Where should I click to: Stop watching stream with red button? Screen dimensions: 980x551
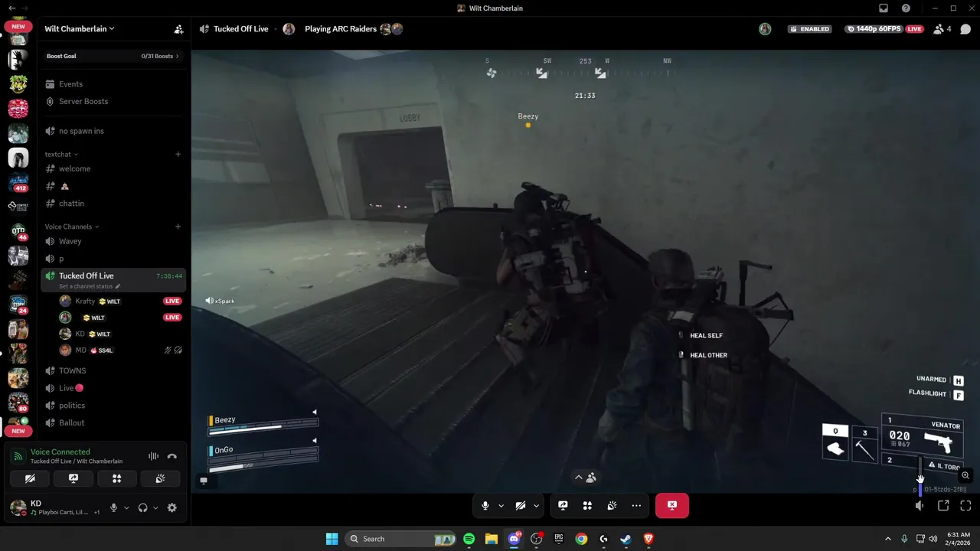[x=672, y=506]
